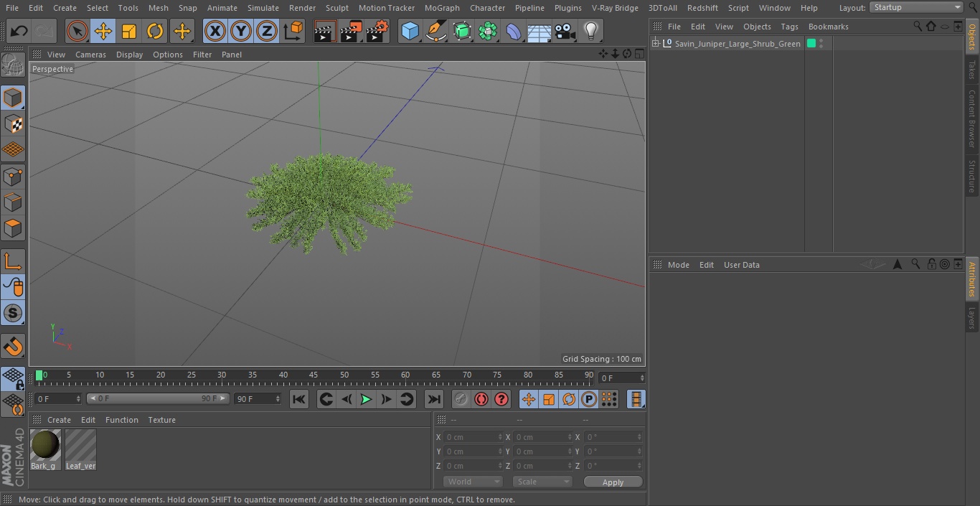Open Attributes User Data menu
Viewport: 980px width, 506px height.
point(741,265)
